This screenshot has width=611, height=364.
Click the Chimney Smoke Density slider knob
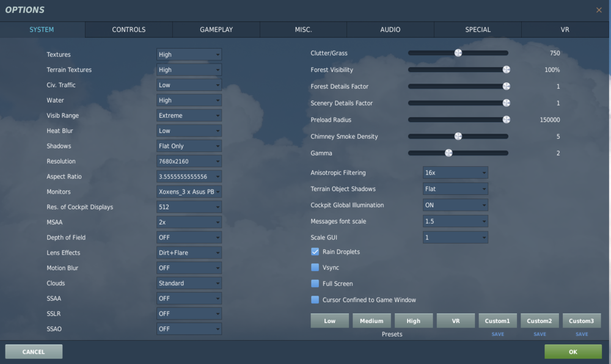[x=458, y=136]
